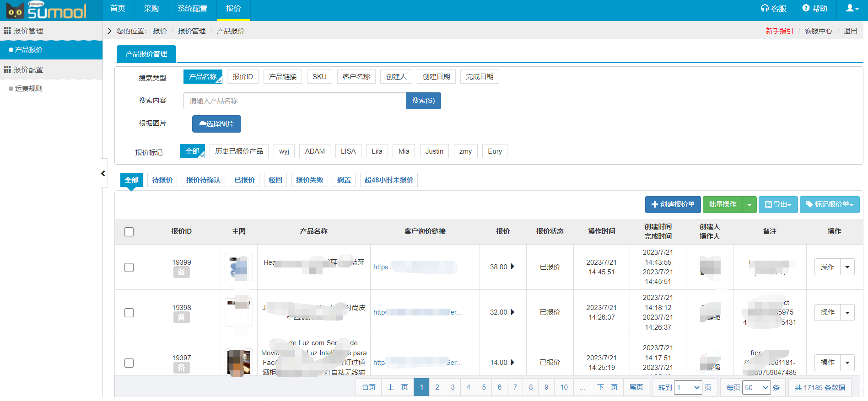Open inquiry link for quote 19399
Image resolution: width=868 pixels, height=401 pixels.
(x=418, y=267)
